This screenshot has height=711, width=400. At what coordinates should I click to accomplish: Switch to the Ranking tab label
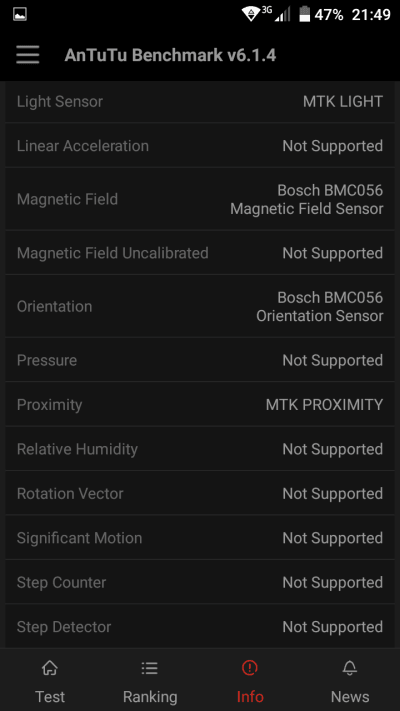[150, 696]
